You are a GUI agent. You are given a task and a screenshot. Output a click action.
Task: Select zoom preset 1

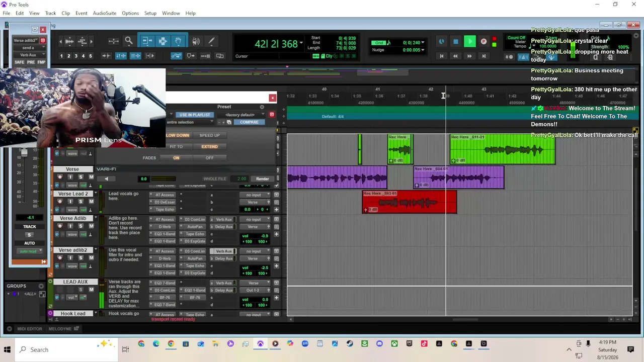pos(61,56)
